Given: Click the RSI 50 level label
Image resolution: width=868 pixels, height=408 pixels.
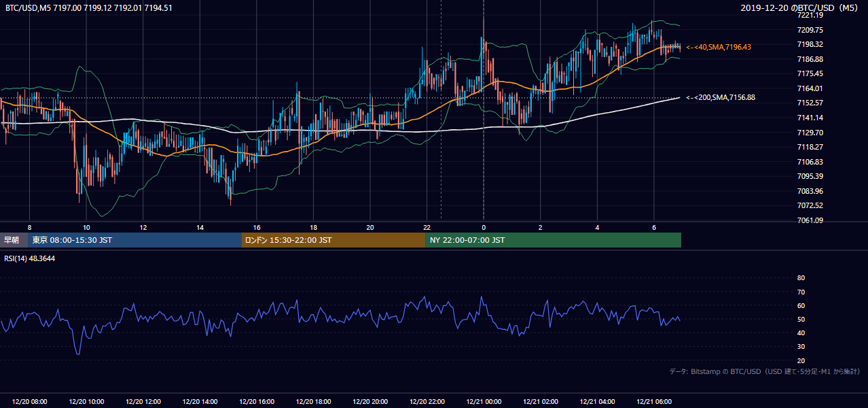Looking at the screenshot, I should [x=801, y=319].
